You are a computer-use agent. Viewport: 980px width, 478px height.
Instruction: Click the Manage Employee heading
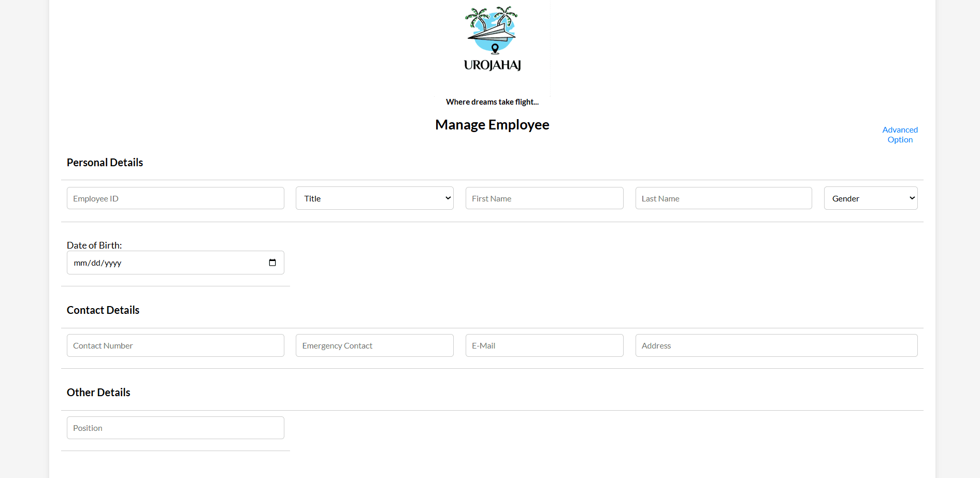492,125
